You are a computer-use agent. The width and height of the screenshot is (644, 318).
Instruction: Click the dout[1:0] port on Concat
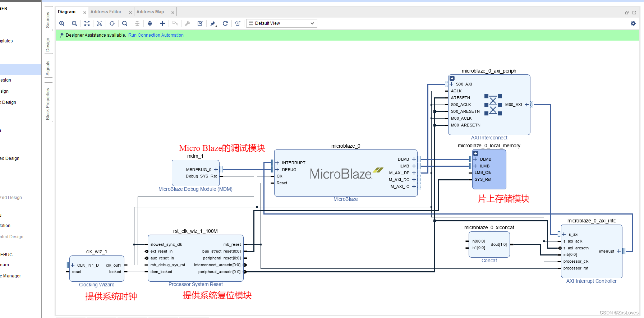pos(499,244)
